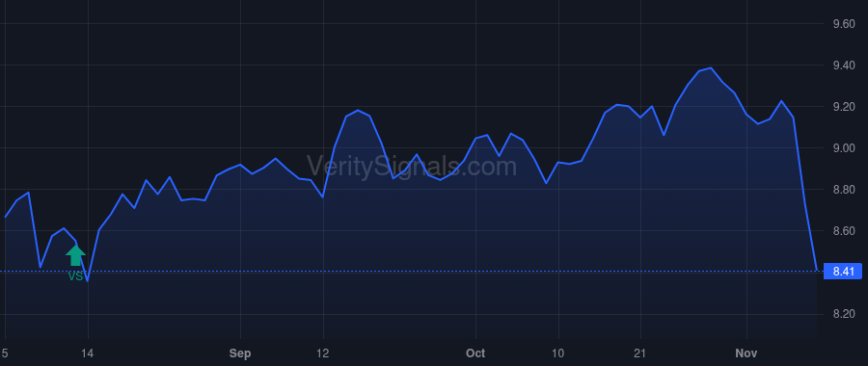Click the 8.20 price axis label
868x366 pixels.
tap(844, 314)
